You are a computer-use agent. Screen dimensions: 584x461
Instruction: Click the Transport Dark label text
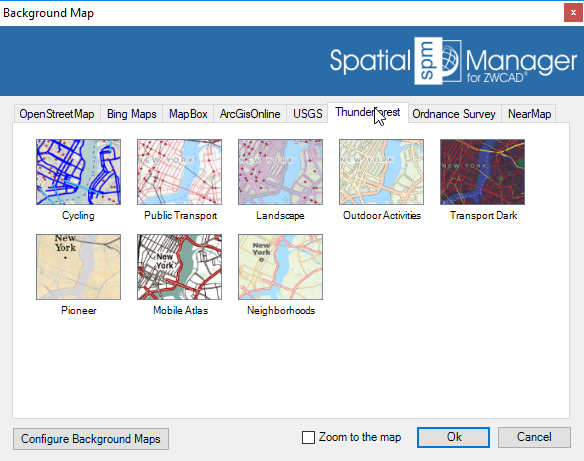click(x=483, y=216)
